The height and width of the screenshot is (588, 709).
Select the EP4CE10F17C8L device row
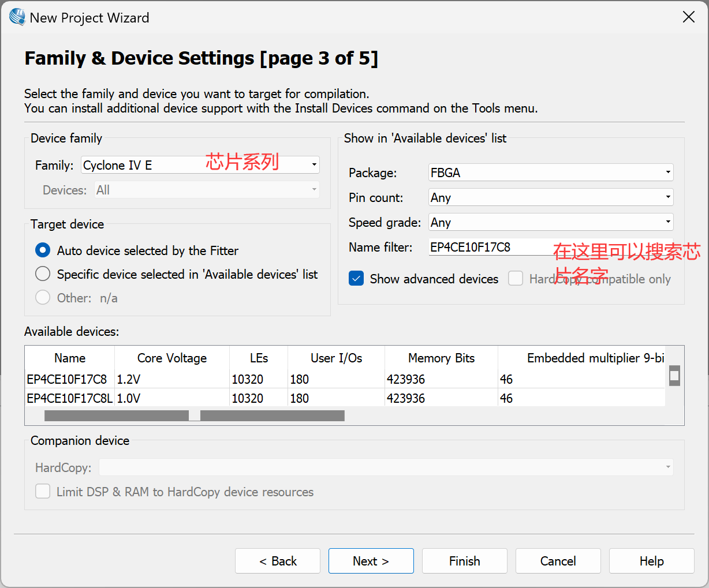pyautogui.click(x=69, y=398)
